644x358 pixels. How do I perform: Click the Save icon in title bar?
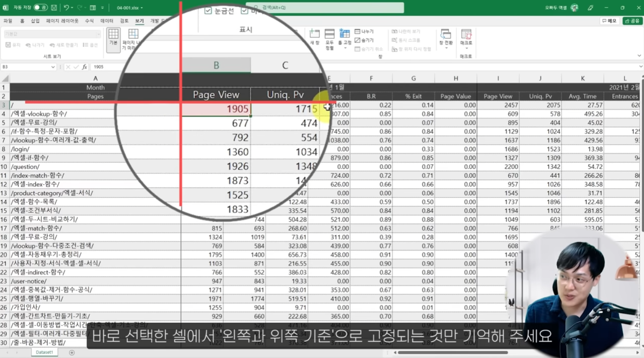pyautogui.click(x=54, y=8)
